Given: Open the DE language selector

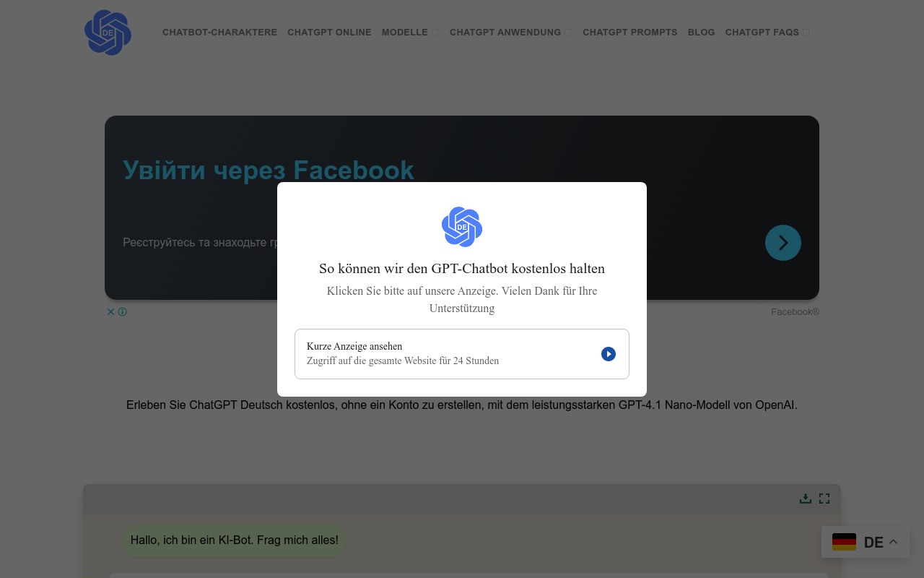Looking at the screenshot, I should [866, 542].
